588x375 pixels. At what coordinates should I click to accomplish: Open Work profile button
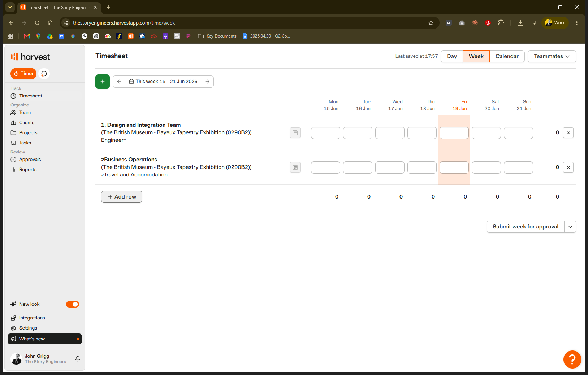tap(555, 23)
